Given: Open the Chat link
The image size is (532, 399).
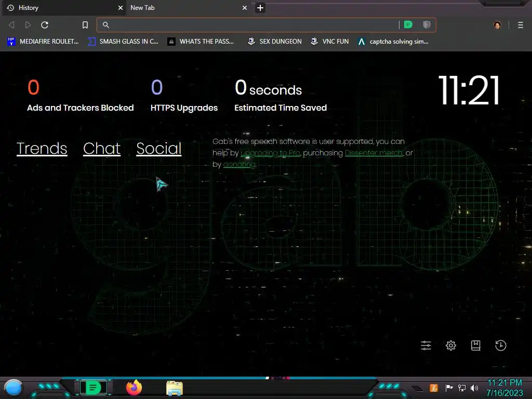Looking at the screenshot, I should tap(102, 149).
